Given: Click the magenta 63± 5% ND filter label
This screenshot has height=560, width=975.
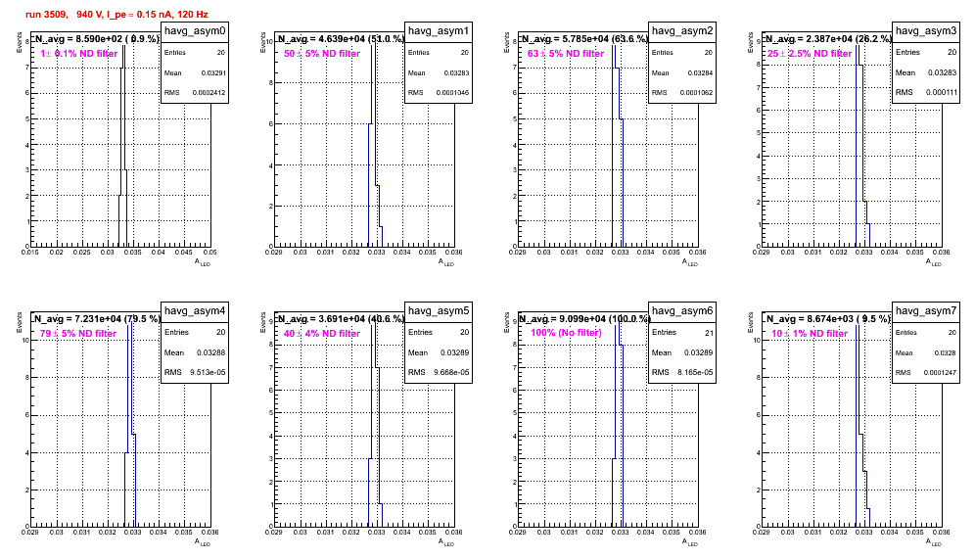Looking at the screenshot, I should coord(566,54).
